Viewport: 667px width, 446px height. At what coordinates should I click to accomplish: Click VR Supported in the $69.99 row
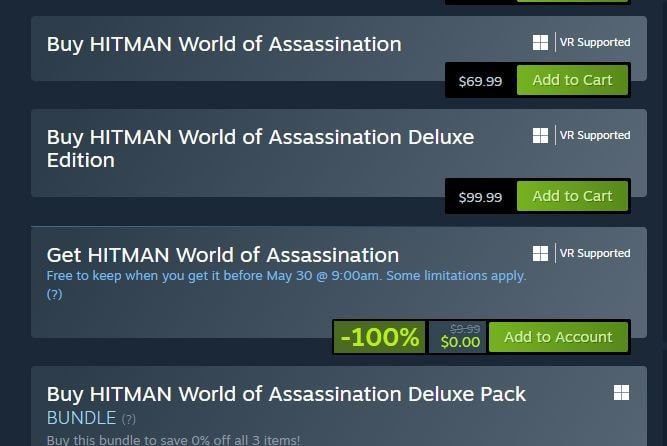click(595, 43)
